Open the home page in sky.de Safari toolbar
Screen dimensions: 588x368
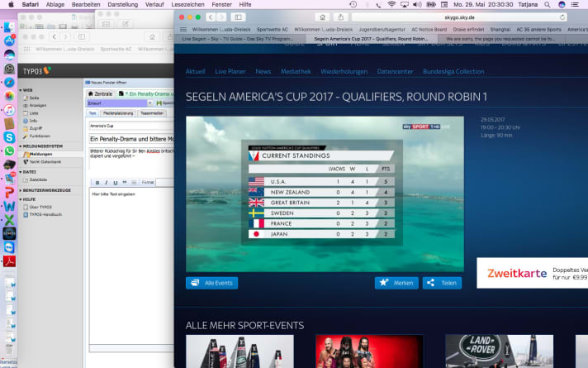point(322,17)
